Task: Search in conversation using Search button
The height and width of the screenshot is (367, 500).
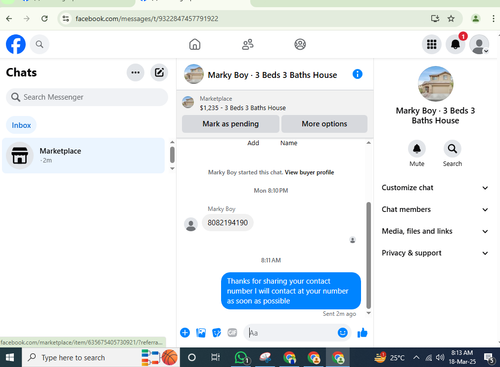Action: pos(452,149)
